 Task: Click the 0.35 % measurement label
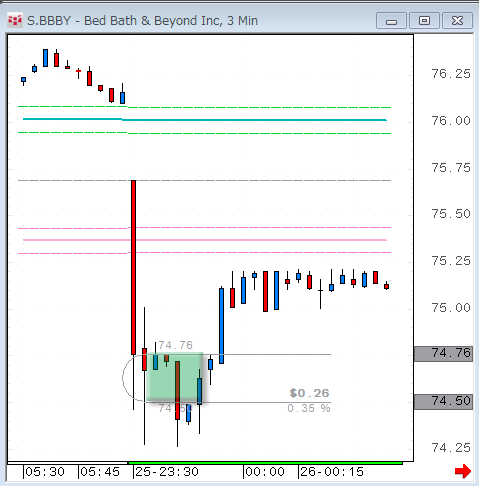click(x=309, y=408)
